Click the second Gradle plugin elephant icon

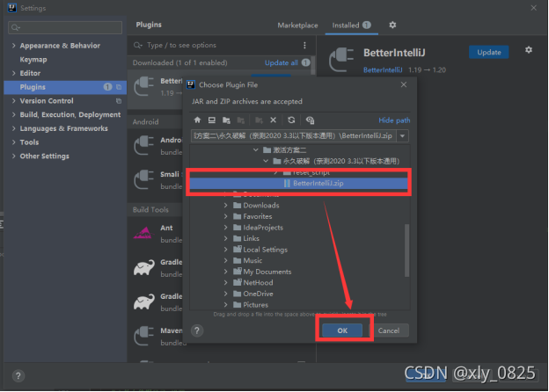point(144,301)
